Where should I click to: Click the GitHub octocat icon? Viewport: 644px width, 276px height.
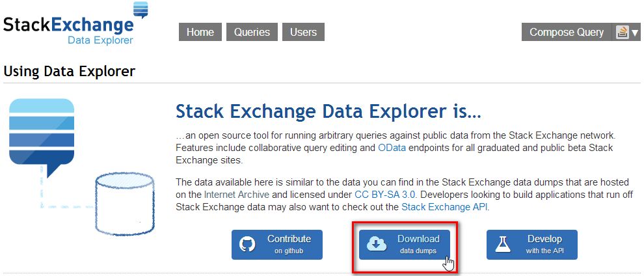[248, 244]
